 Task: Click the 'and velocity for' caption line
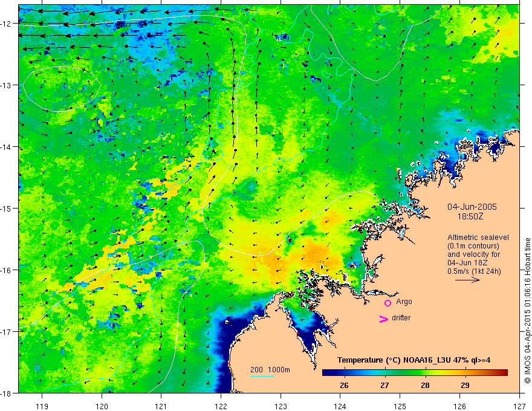[x=473, y=254]
